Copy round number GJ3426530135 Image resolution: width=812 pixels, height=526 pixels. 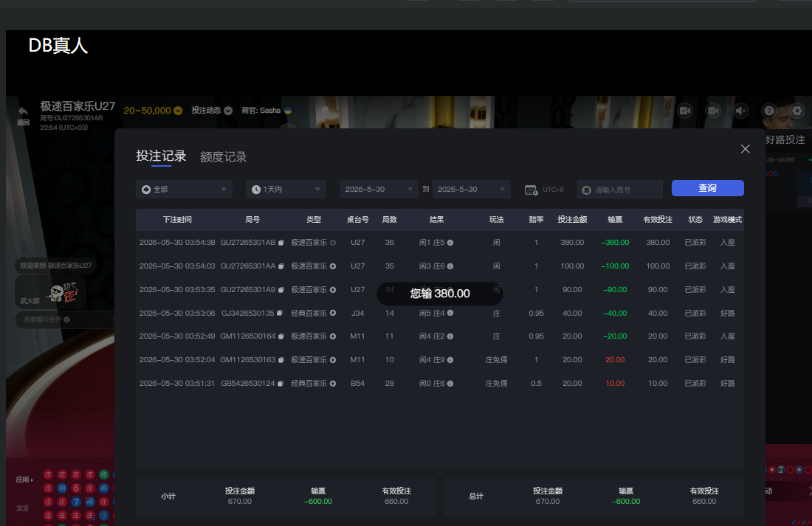coord(280,314)
